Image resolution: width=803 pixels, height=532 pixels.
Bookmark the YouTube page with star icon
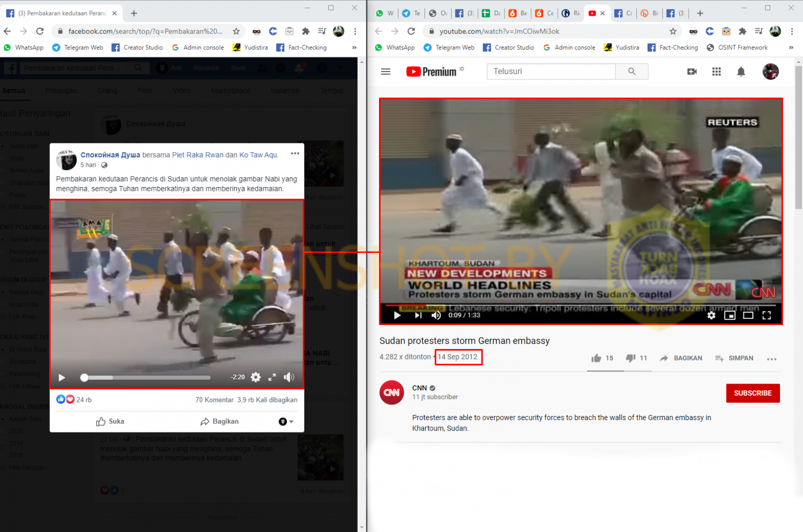[x=673, y=31]
